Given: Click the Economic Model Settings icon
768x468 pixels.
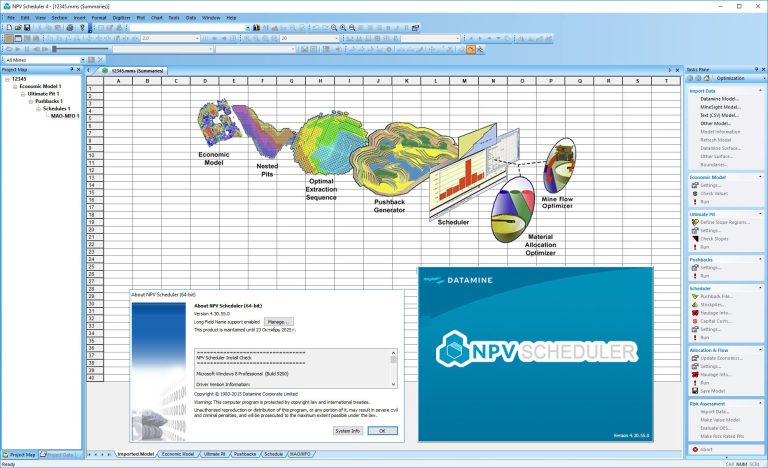Looking at the screenshot, I should (695, 185).
